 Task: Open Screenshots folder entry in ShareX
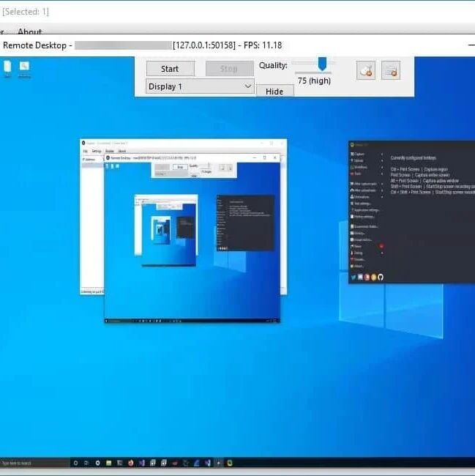click(364, 226)
